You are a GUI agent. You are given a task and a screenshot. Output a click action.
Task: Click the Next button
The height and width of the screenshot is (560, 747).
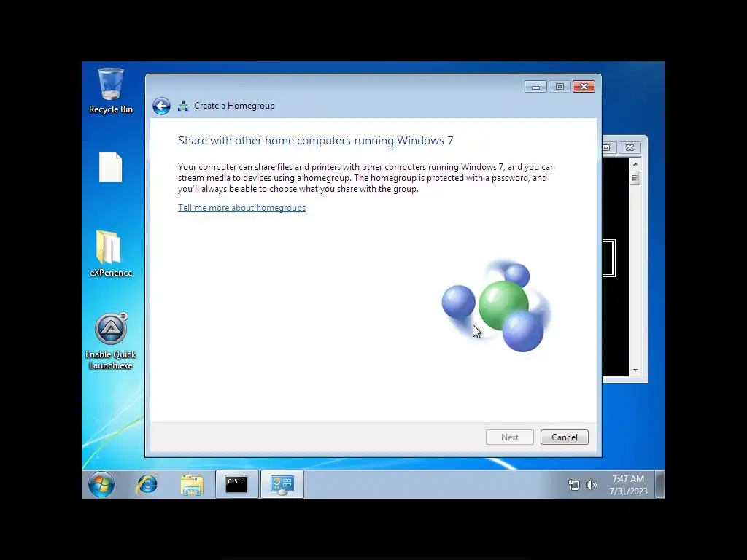tap(510, 437)
